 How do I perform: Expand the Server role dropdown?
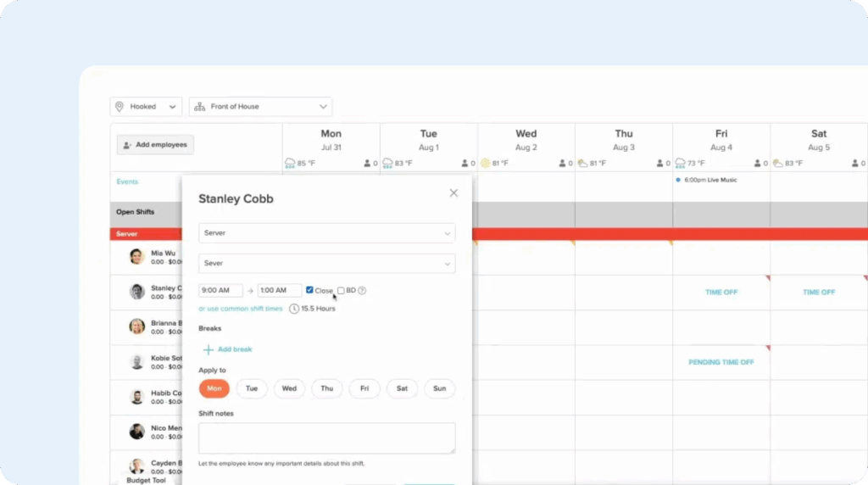(x=326, y=233)
